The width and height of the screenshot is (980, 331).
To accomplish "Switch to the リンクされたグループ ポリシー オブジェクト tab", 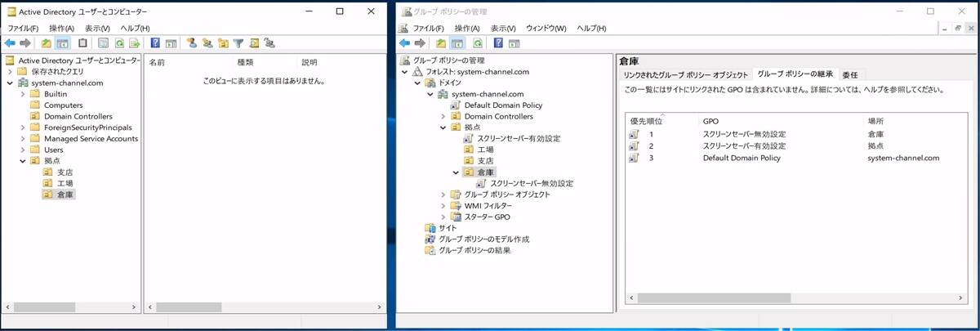I will 685,75.
